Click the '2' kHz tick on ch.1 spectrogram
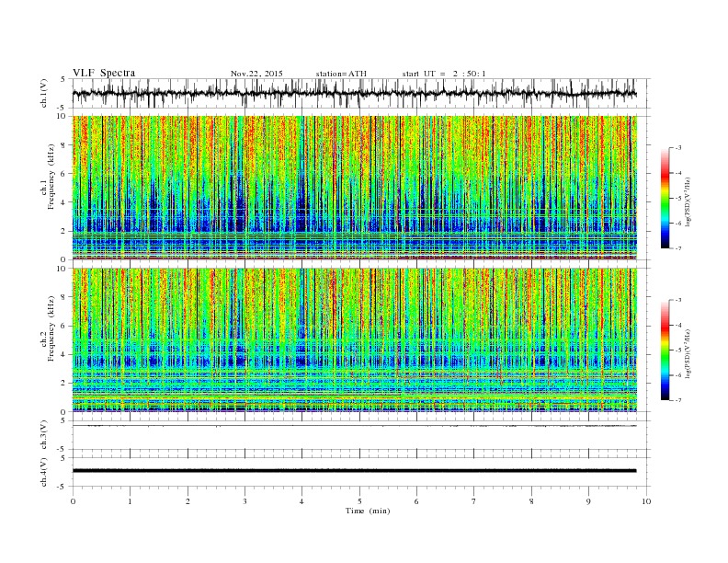728x563 pixels. (x=64, y=231)
